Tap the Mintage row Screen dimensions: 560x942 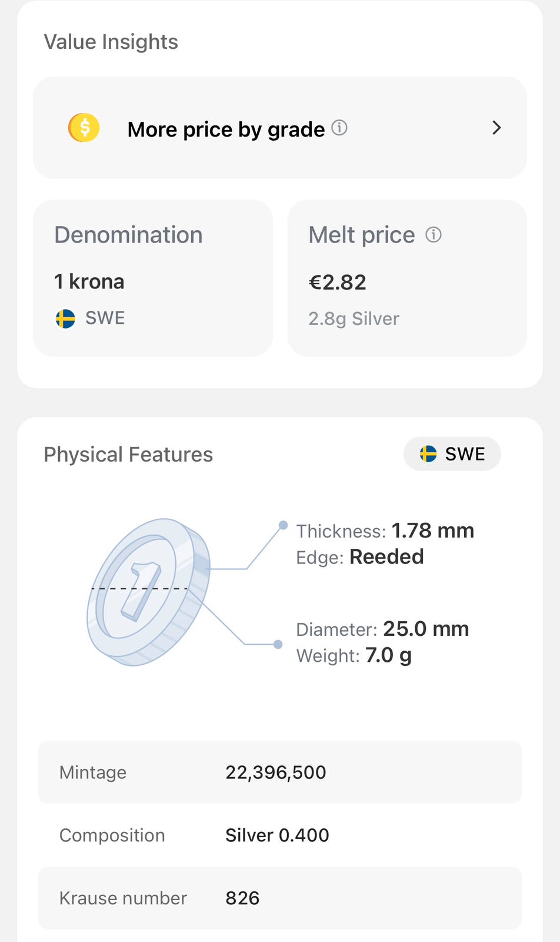tap(280, 772)
